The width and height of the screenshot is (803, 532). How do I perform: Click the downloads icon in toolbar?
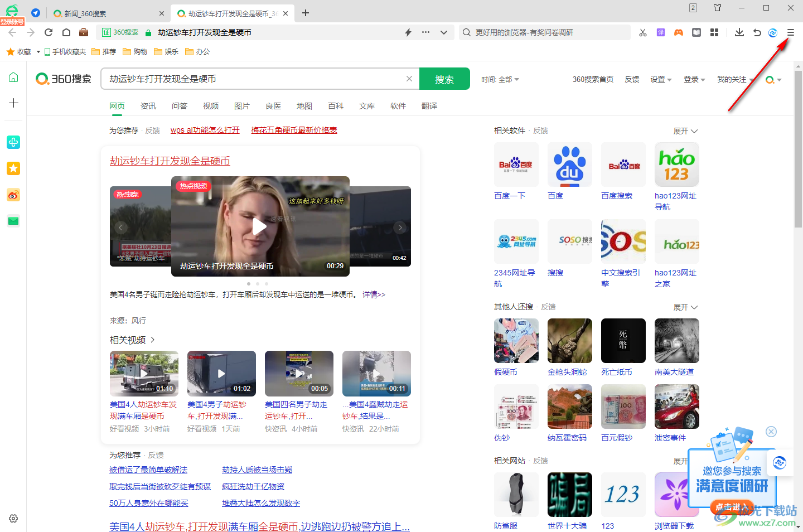tap(739, 32)
